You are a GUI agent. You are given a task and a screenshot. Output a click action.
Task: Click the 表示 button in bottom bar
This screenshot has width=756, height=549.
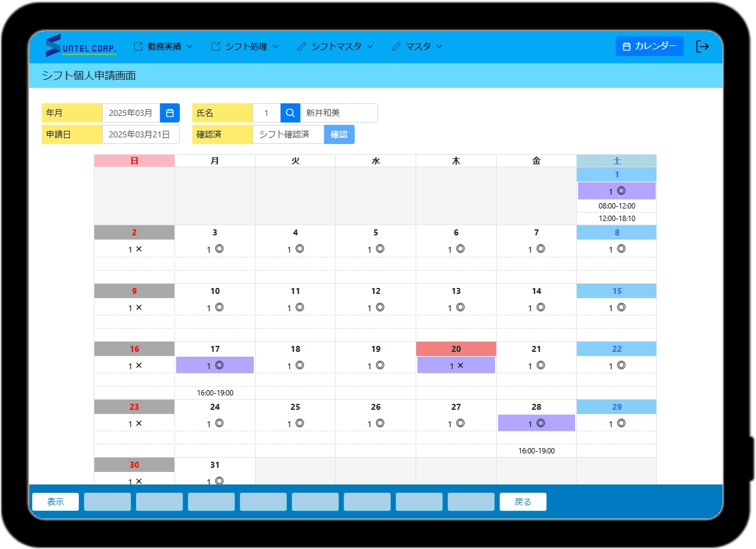point(56,502)
